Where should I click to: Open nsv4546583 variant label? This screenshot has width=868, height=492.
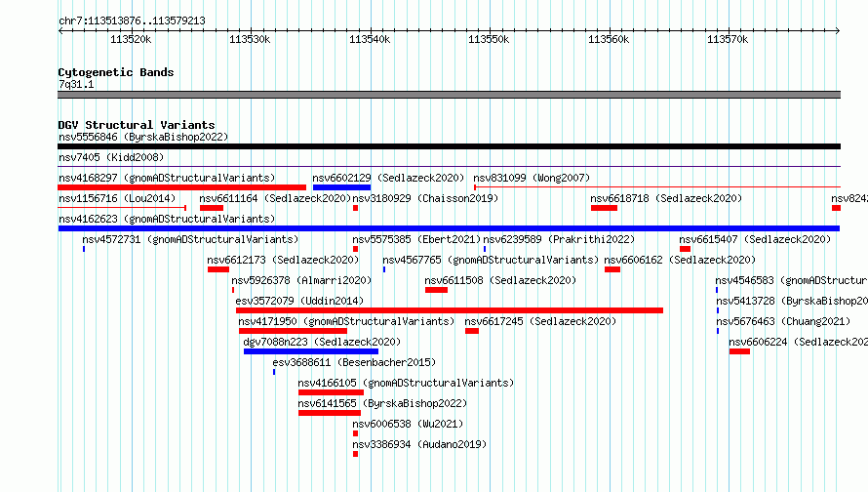tap(792, 280)
